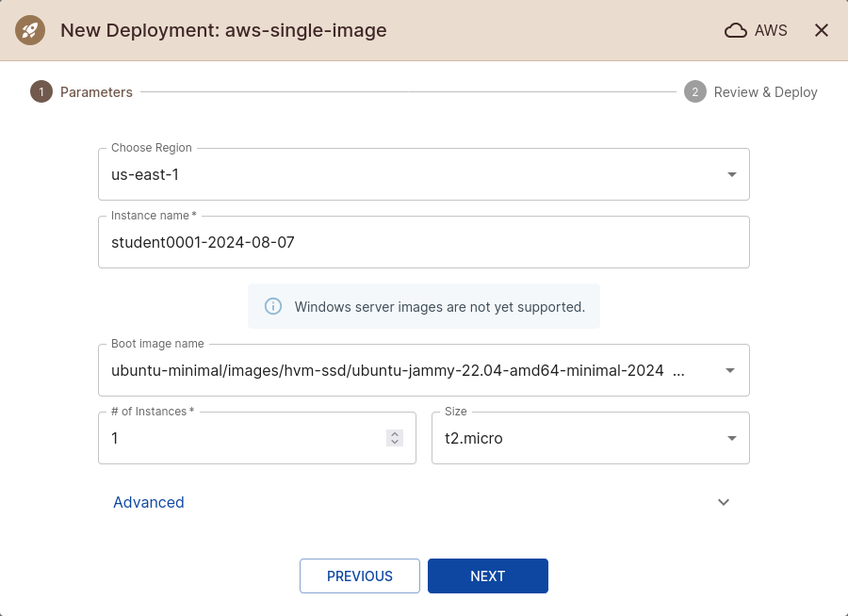Viewport: 848px width, 616px height.
Task: Click the AWS cloud icon
Action: tap(736, 30)
